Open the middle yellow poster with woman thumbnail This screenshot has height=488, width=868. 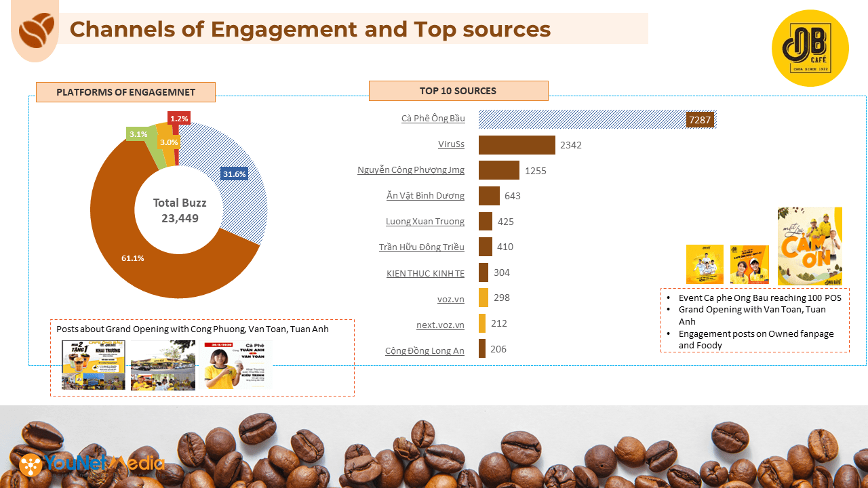pos(749,264)
